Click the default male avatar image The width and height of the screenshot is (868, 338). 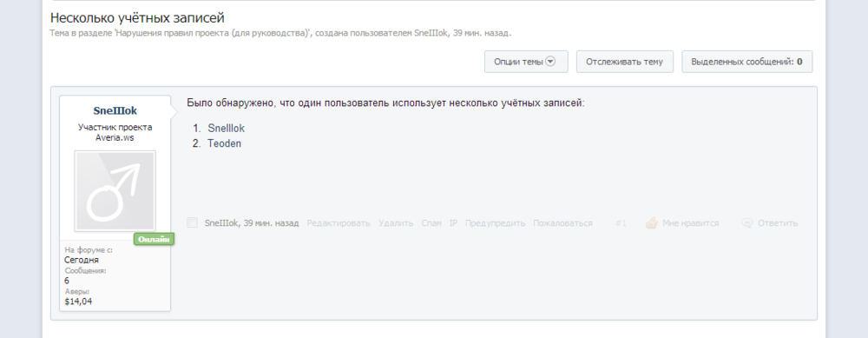(115, 191)
